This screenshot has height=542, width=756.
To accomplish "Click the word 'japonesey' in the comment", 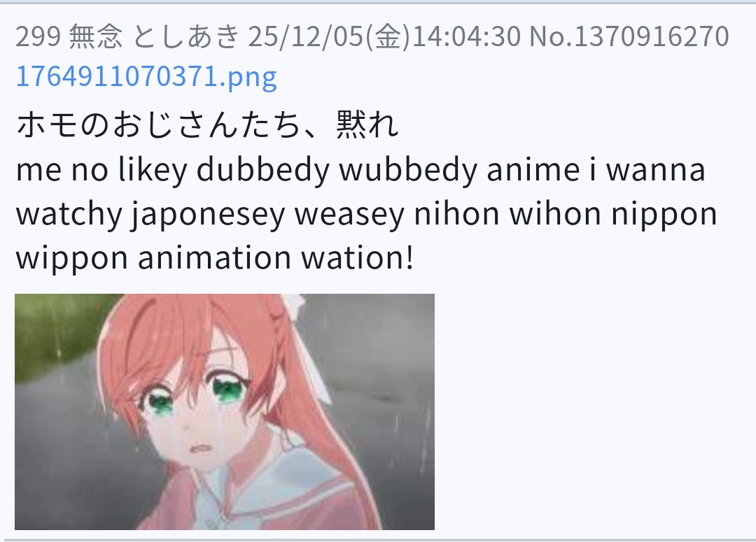I will pos(208,214).
